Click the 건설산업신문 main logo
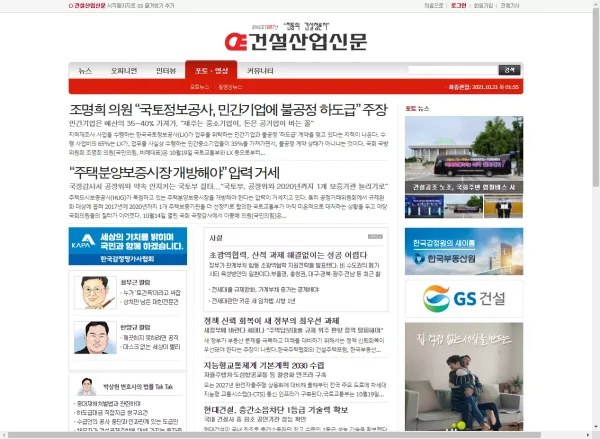Viewport: 600px width, 439px height. pyautogui.click(x=296, y=41)
